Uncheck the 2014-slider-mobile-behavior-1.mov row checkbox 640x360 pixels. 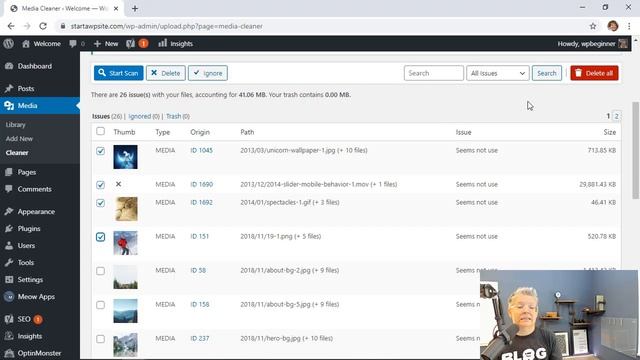pos(100,185)
